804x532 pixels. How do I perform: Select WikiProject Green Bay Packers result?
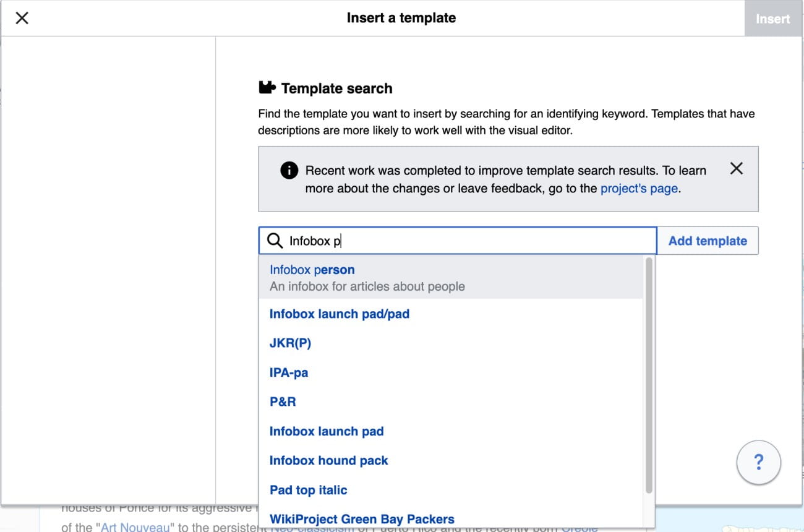click(362, 519)
